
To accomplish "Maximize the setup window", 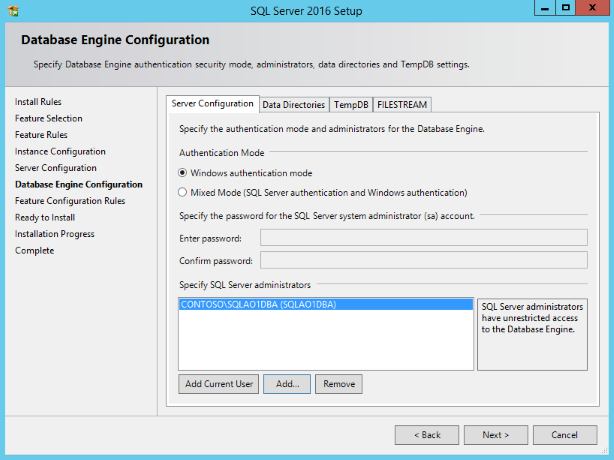I will click(565, 8).
